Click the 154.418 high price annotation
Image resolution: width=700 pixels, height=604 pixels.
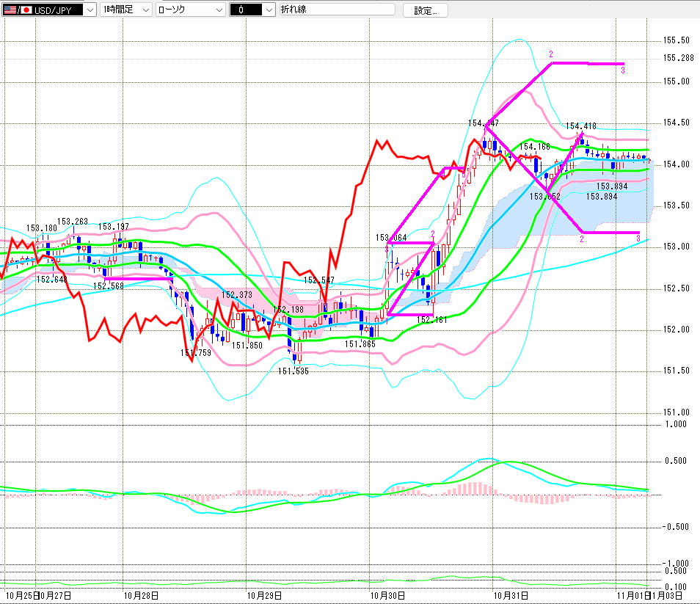pos(580,126)
